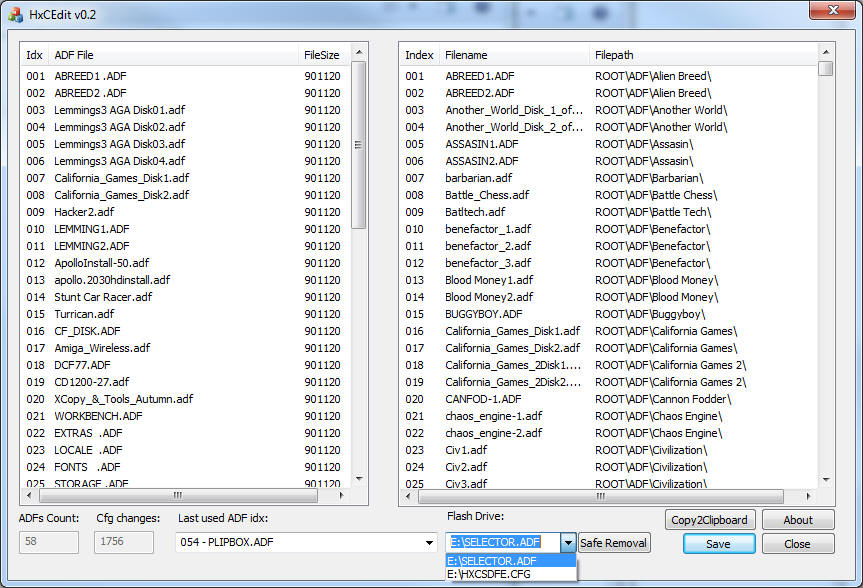
Task: Select FONTS .ADF row
Action: 185,467
